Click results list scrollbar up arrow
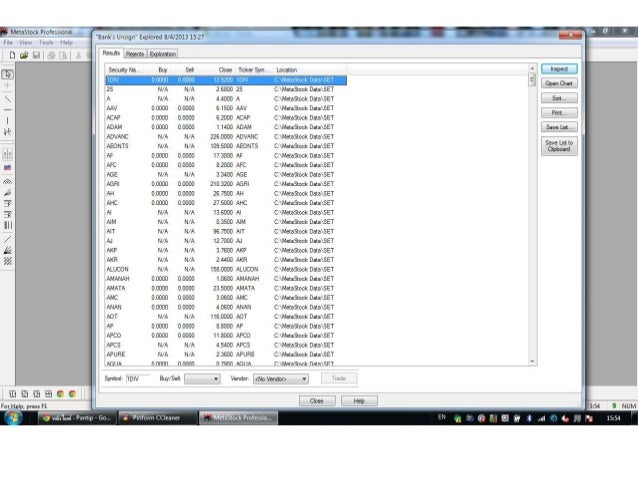Image resolution: width=638 pixels, height=479 pixels. point(532,68)
